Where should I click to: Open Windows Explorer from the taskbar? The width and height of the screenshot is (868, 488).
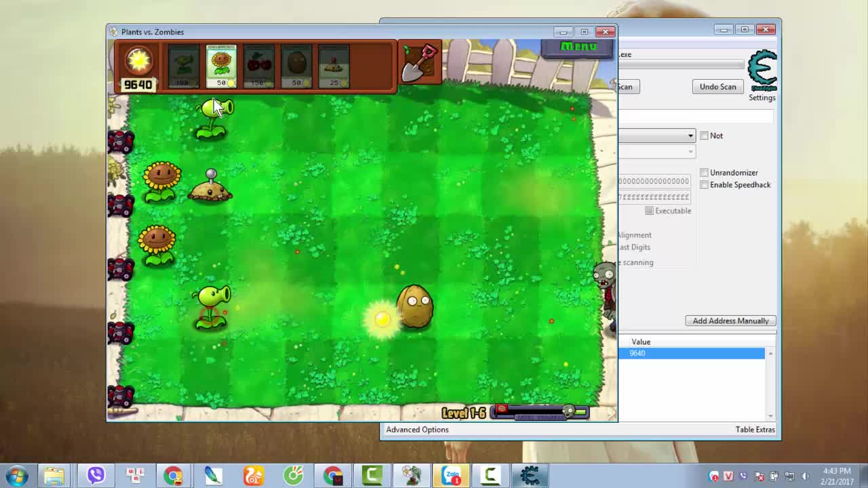[54, 475]
